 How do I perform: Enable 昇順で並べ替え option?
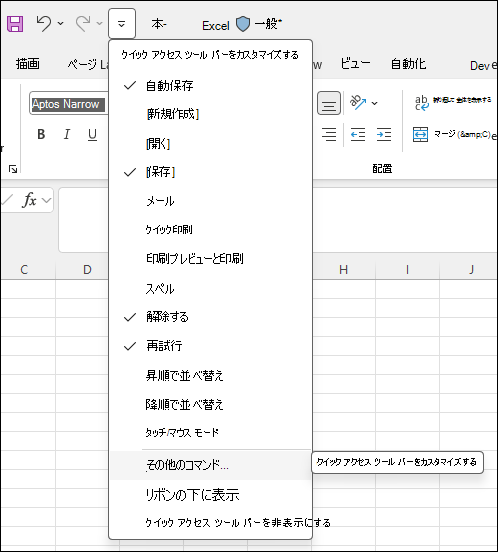coord(210,375)
